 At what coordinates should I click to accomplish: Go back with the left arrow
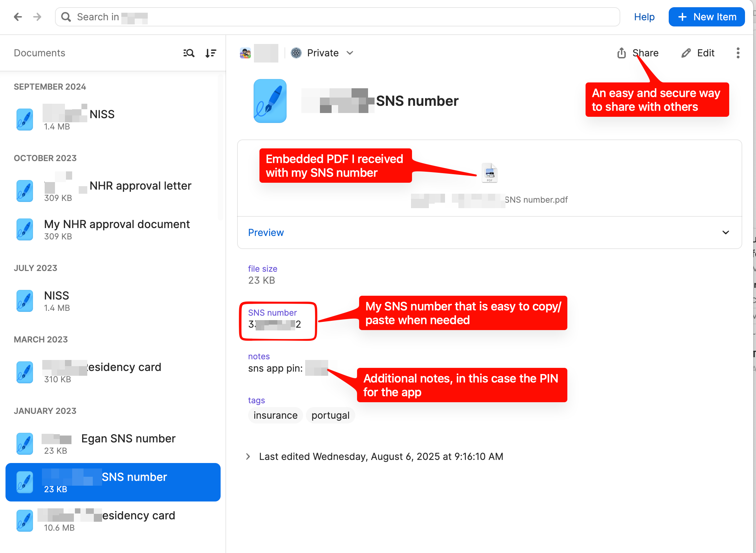click(18, 17)
